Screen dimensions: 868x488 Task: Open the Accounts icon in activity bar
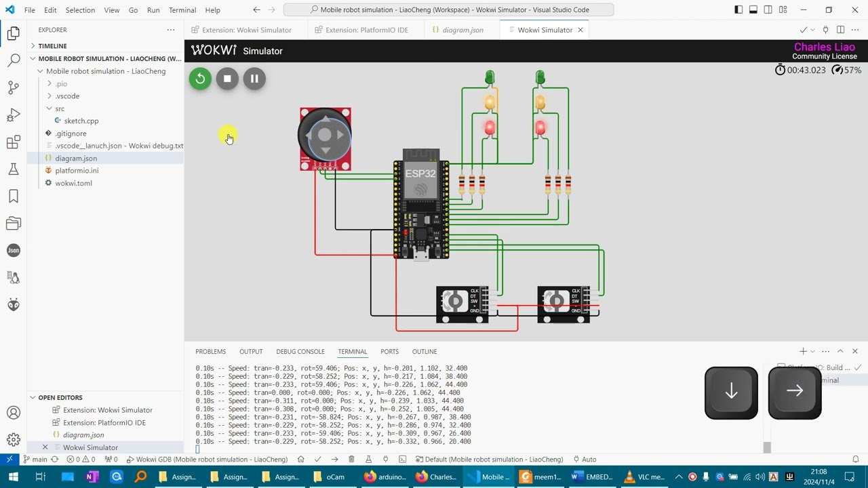[x=13, y=412]
